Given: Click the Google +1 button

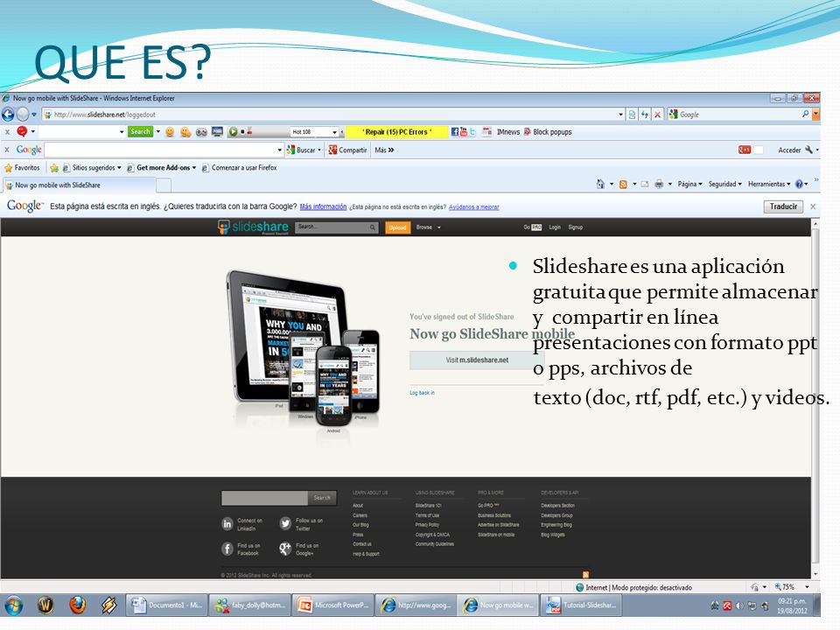Looking at the screenshot, I should pos(745,150).
